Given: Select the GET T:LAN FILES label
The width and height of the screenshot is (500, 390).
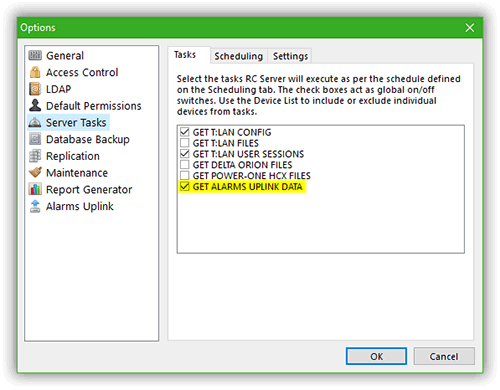Looking at the screenshot, I should (x=226, y=143).
